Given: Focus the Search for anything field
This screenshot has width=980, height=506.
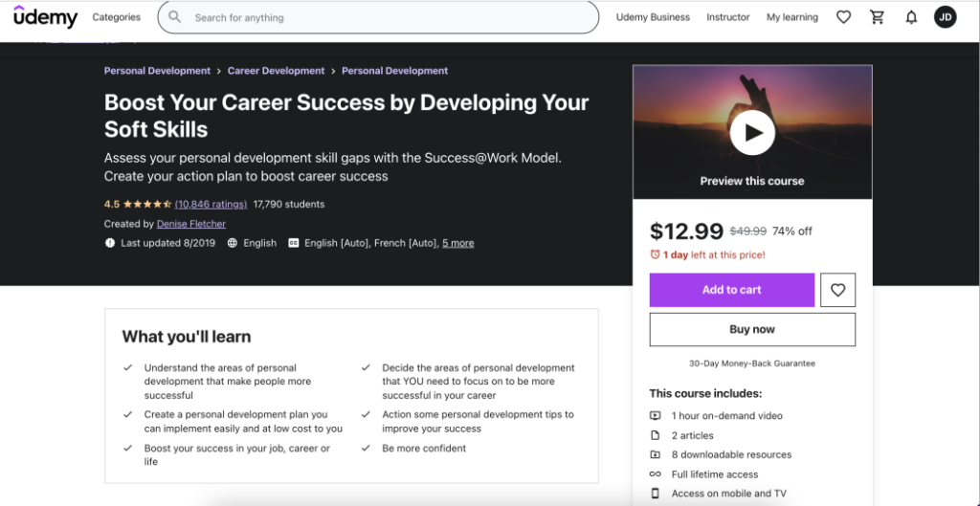Looking at the screenshot, I should click(383, 17).
